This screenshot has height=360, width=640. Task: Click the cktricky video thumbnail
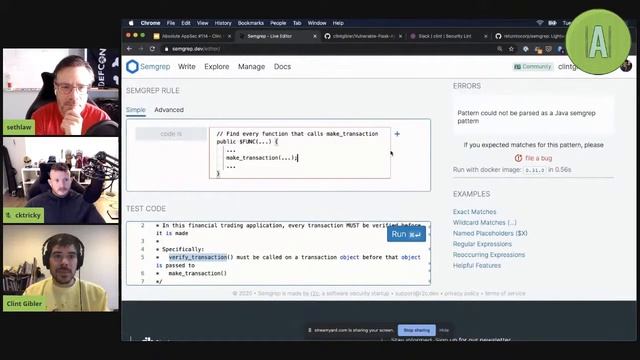click(61, 180)
